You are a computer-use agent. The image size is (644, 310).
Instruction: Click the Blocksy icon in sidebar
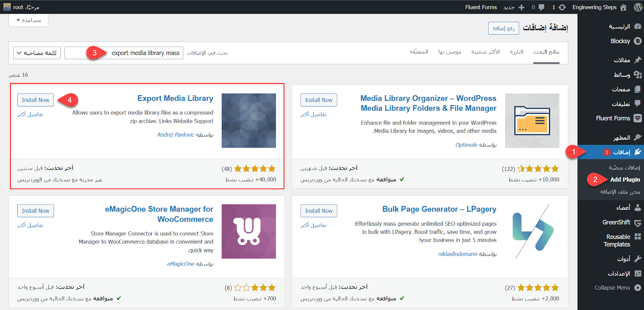tap(638, 41)
